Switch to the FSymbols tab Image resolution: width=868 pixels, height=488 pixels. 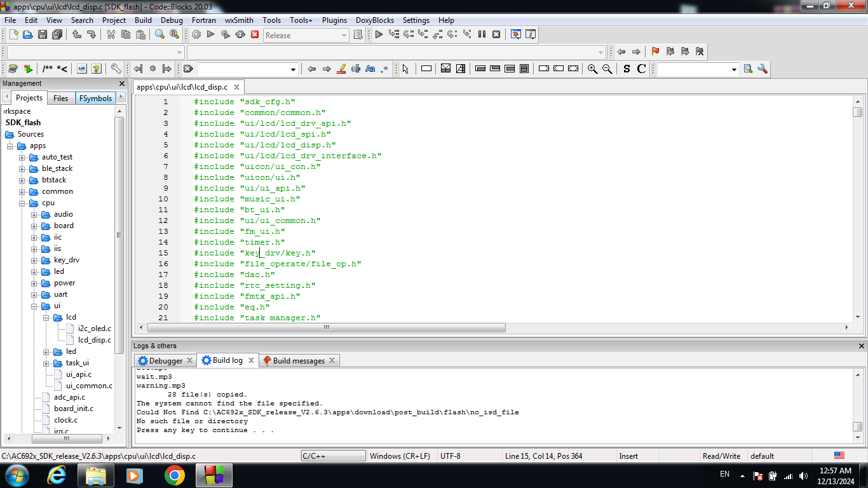tap(95, 98)
